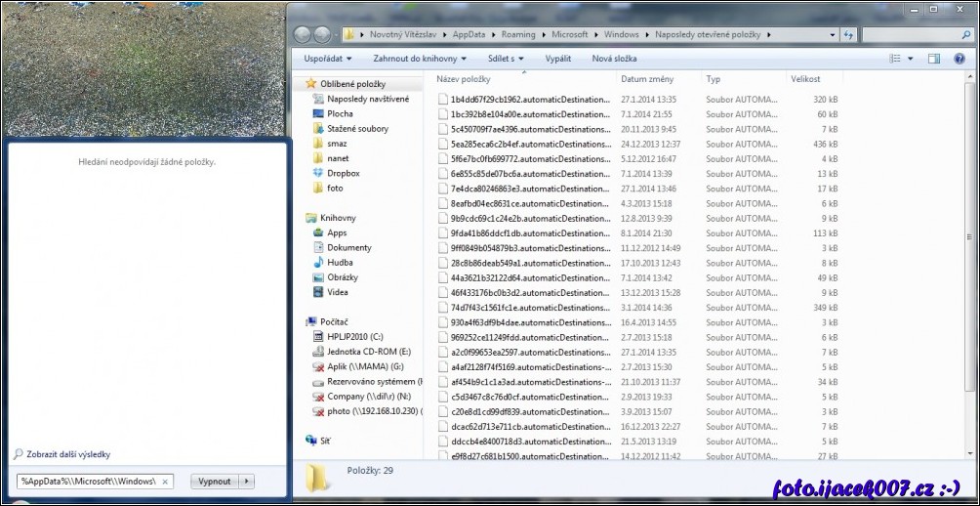Sort by the Datum změny column header

645,79
